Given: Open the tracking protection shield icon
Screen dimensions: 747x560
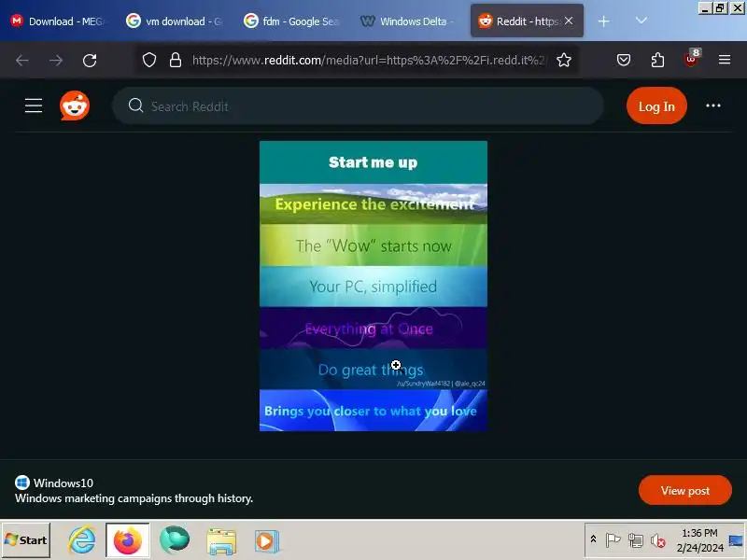Looking at the screenshot, I should click(149, 60).
